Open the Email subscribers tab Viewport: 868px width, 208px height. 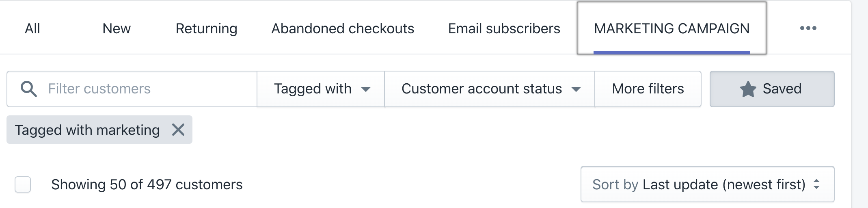pos(504,28)
